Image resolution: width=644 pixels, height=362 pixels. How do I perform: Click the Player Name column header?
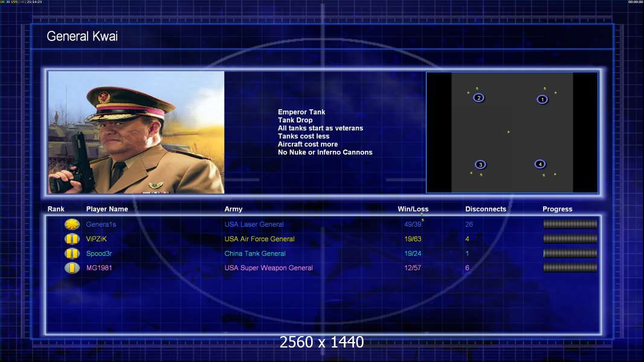(x=107, y=209)
